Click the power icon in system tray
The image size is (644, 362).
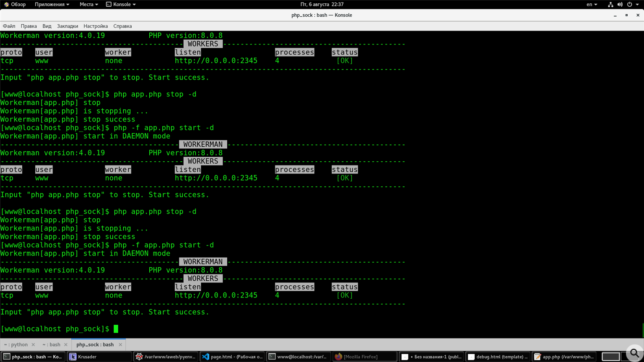click(630, 5)
